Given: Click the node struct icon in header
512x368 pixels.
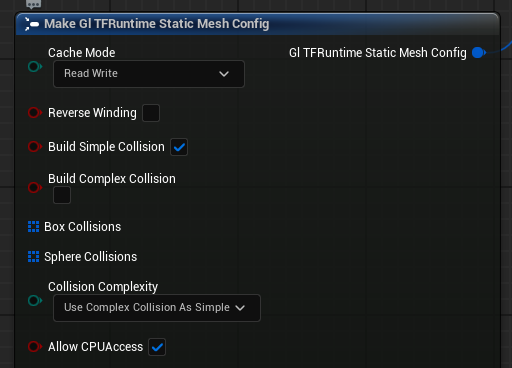Looking at the screenshot, I should coord(32,24).
